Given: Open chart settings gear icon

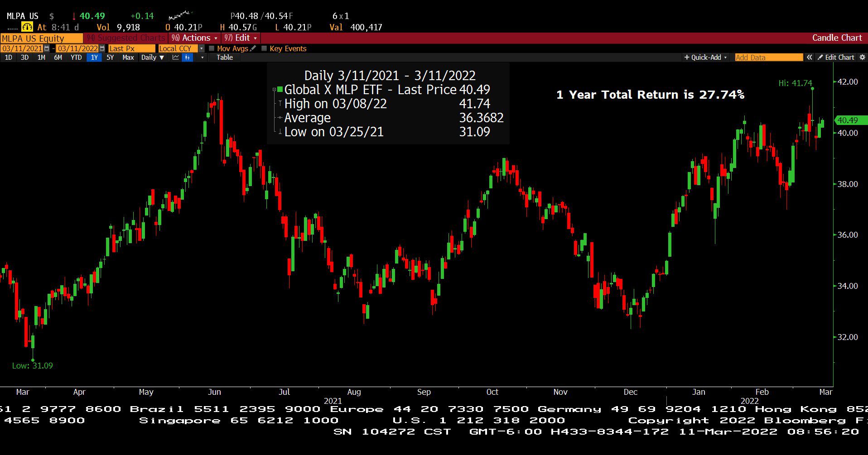Looking at the screenshot, I should pyautogui.click(x=862, y=57).
